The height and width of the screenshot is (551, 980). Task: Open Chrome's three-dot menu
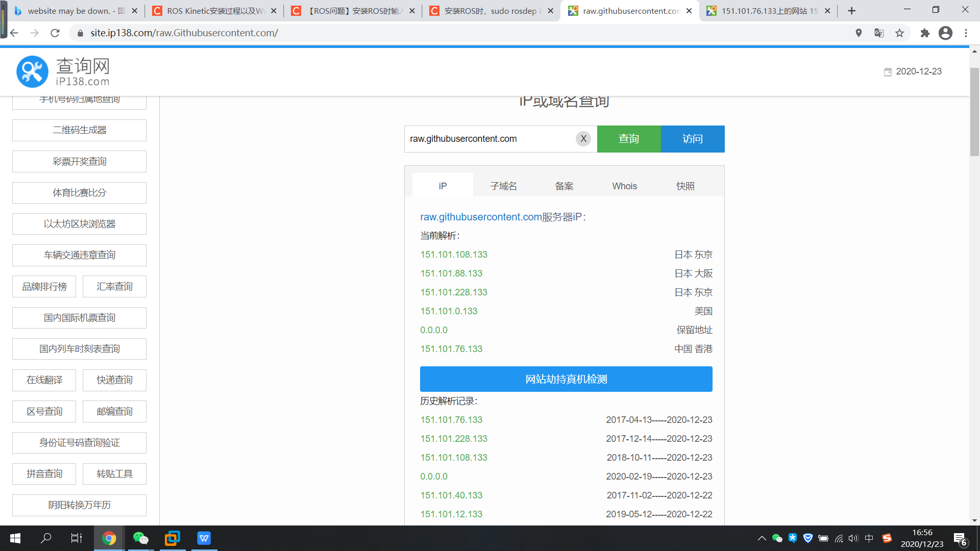966,33
